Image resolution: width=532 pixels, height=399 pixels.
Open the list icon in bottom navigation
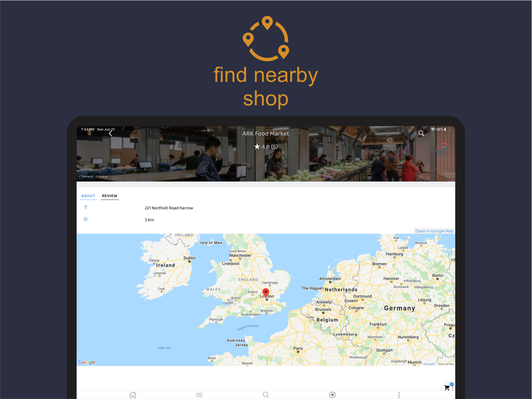[x=199, y=395]
